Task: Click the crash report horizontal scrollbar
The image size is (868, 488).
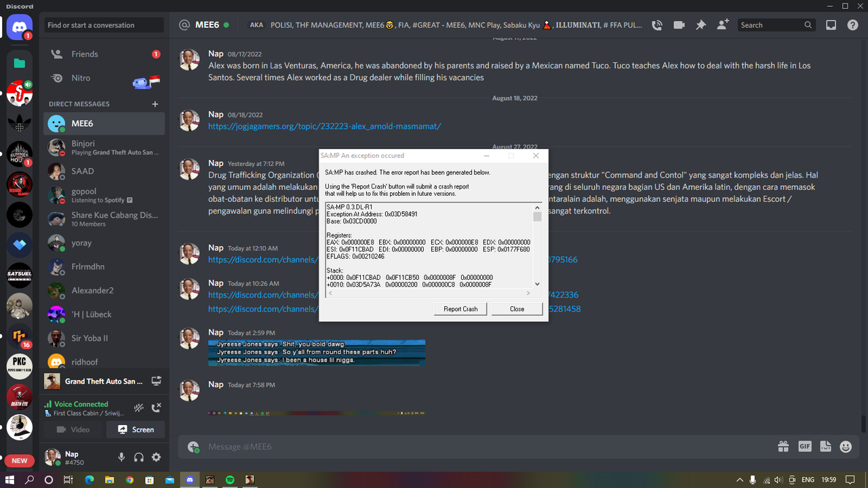Action: pos(429,293)
